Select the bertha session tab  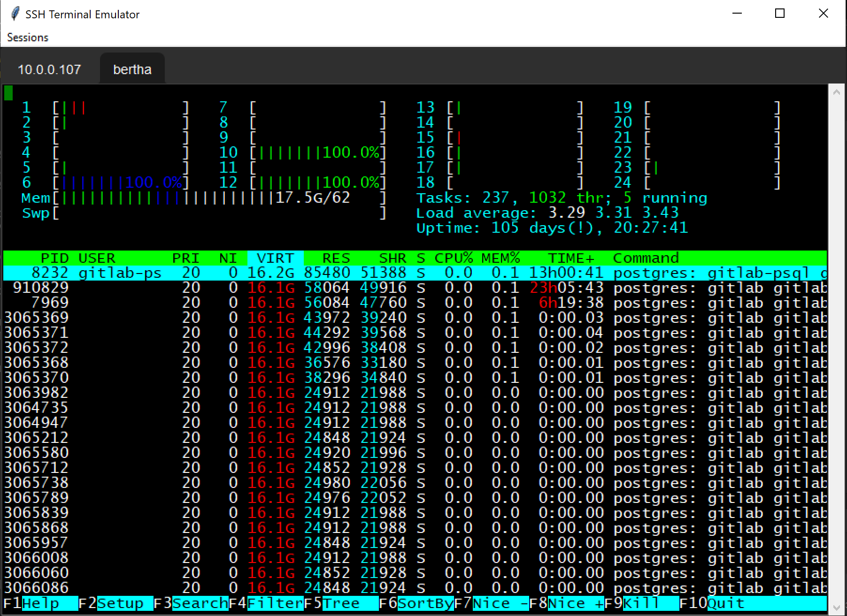click(x=132, y=69)
